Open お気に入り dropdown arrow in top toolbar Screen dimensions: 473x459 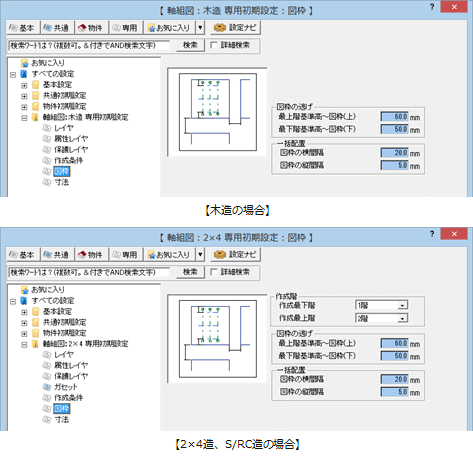coord(200,28)
